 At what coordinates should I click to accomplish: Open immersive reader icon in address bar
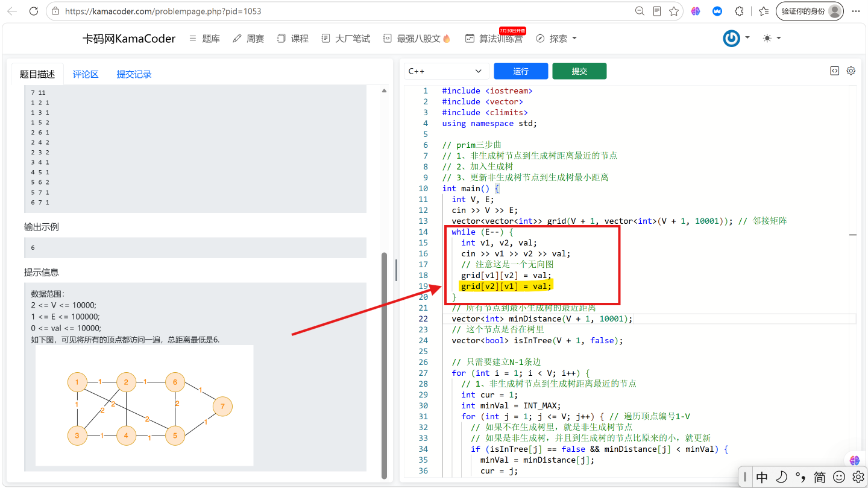click(x=657, y=11)
